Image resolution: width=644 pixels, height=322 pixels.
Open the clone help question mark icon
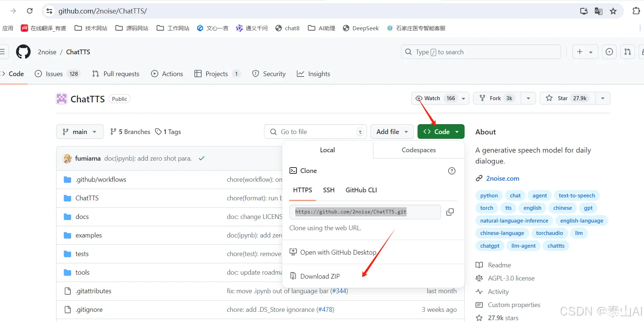(452, 171)
